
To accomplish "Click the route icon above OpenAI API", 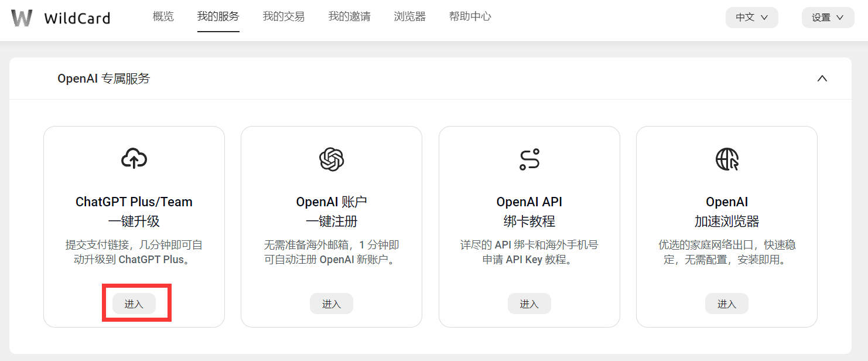I will [529, 159].
